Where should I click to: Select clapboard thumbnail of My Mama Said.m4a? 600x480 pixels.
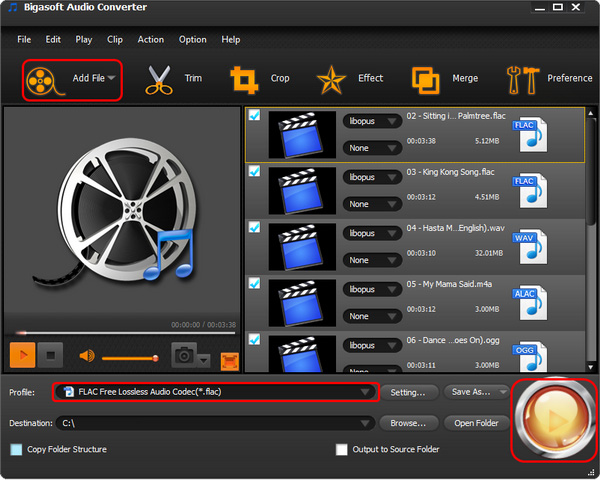click(302, 302)
